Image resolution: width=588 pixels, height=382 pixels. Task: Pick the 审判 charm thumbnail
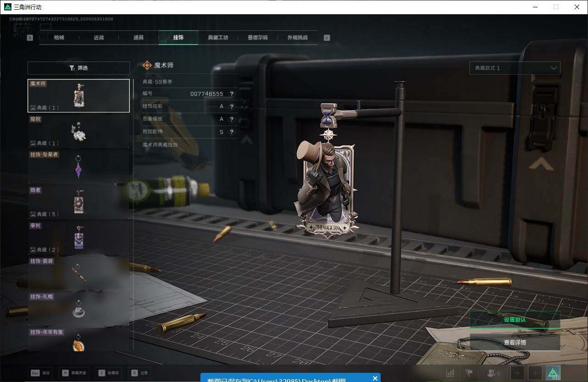click(x=78, y=237)
